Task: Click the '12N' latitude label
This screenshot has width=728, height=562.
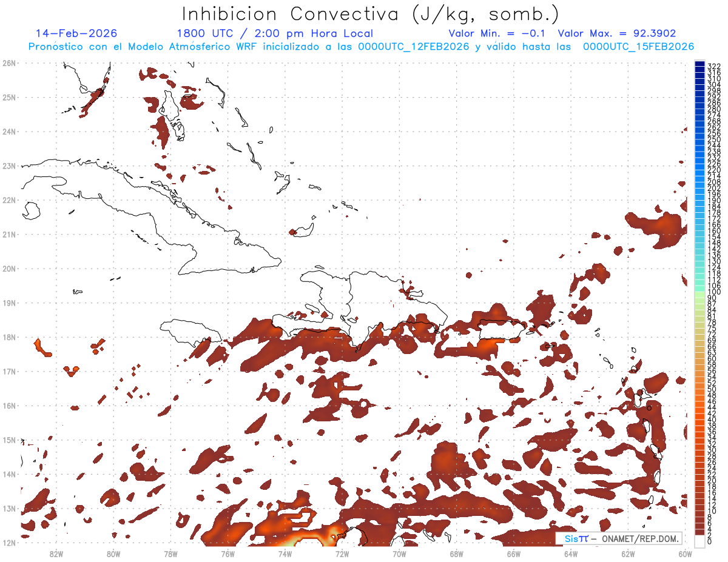Action: point(8,543)
